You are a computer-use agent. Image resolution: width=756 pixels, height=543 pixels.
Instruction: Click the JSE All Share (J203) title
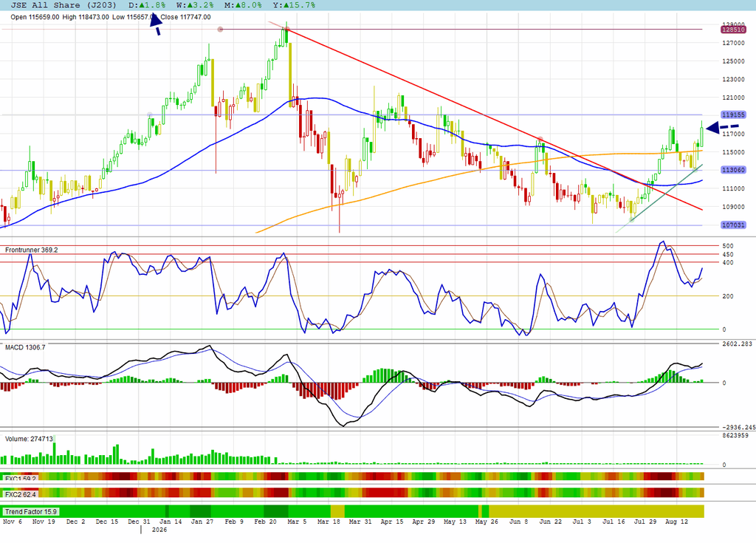63,5
